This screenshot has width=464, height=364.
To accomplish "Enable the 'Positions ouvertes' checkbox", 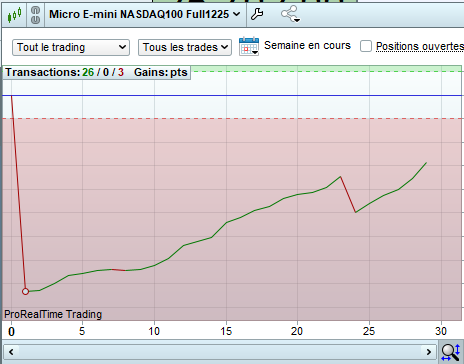I will tap(366, 46).
